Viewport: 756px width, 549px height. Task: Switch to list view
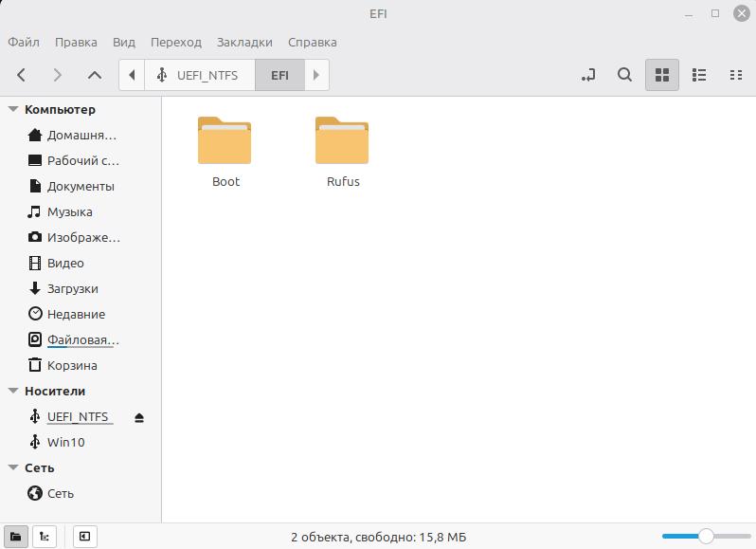coord(699,75)
